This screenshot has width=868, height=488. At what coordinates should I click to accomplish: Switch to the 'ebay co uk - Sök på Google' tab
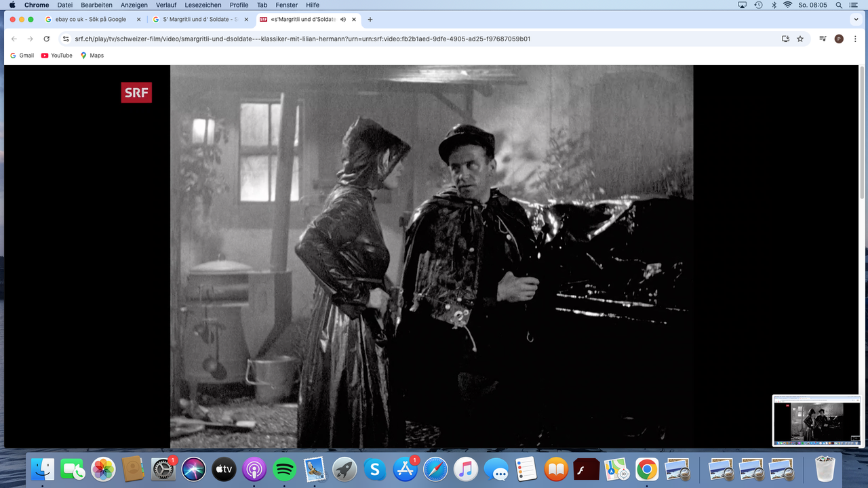pos(92,20)
